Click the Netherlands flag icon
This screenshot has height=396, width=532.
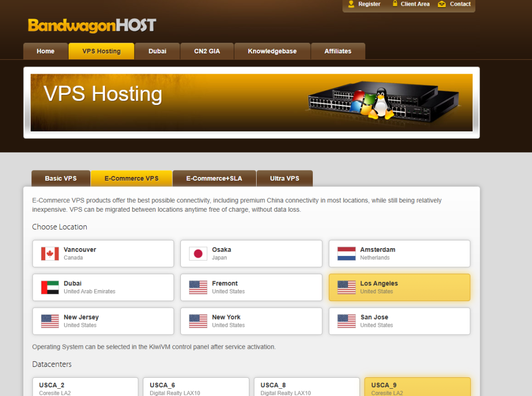[347, 254]
